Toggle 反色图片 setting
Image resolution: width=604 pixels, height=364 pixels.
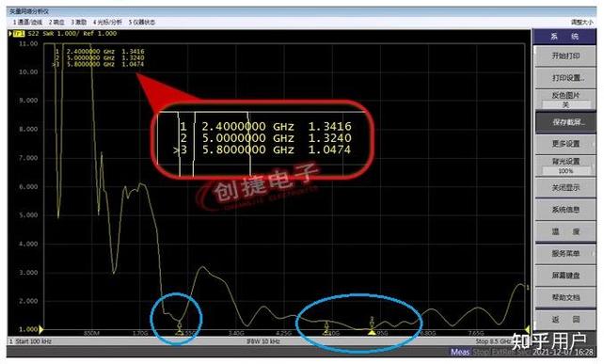click(x=565, y=100)
